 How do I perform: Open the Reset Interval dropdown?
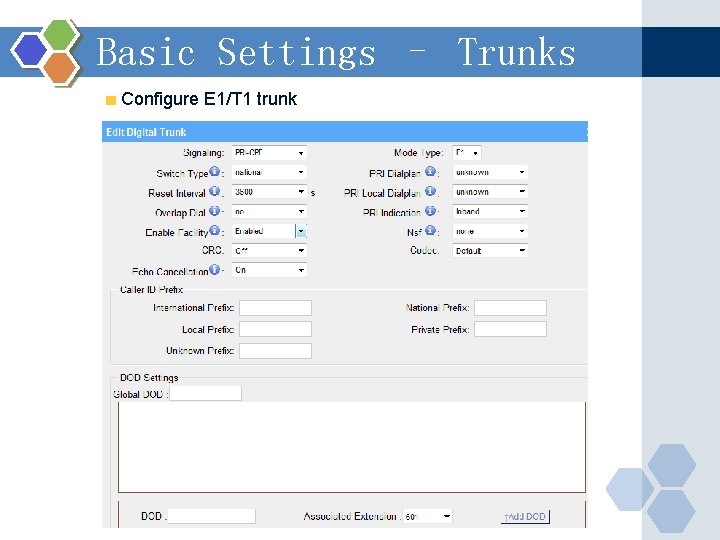point(269,191)
